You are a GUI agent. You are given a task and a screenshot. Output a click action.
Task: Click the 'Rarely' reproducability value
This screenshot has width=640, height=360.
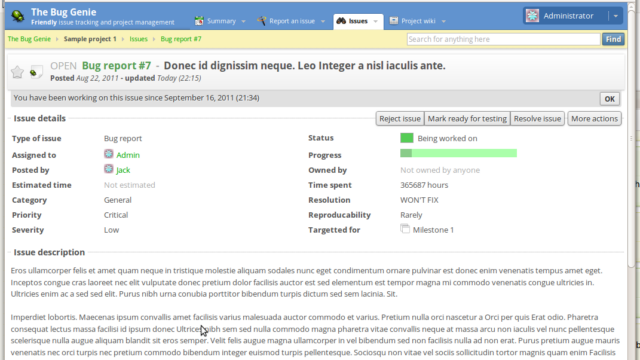coord(411,215)
